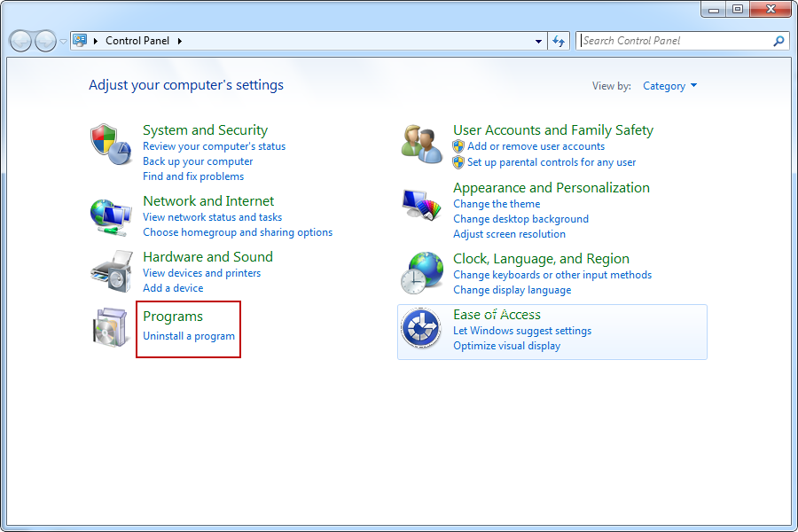Open the Hardware and Sound printer icon
This screenshot has height=532, width=798.
tap(112, 271)
